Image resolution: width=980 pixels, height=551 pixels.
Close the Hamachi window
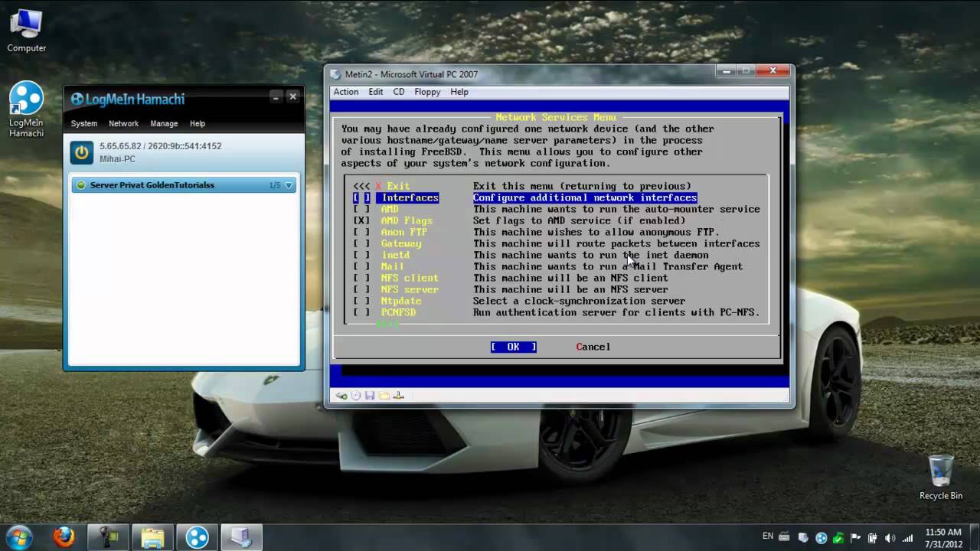tap(292, 97)
